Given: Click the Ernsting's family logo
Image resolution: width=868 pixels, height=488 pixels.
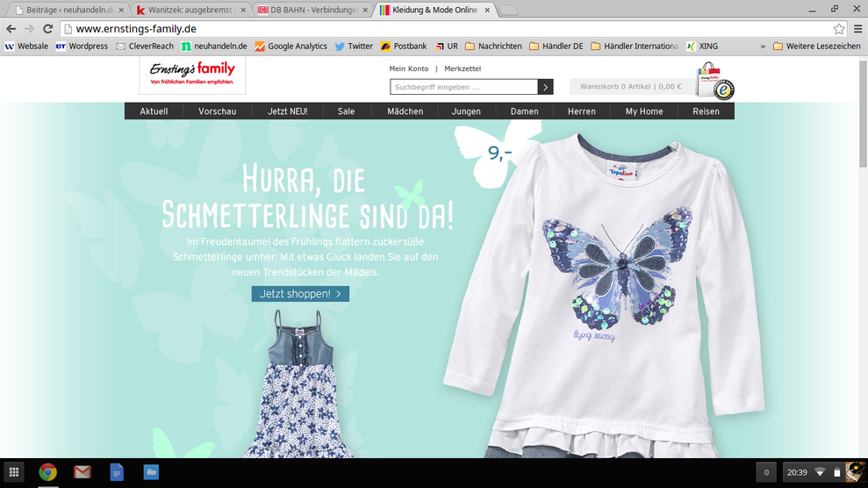Looking at the screenshot, I should [192, 74].
